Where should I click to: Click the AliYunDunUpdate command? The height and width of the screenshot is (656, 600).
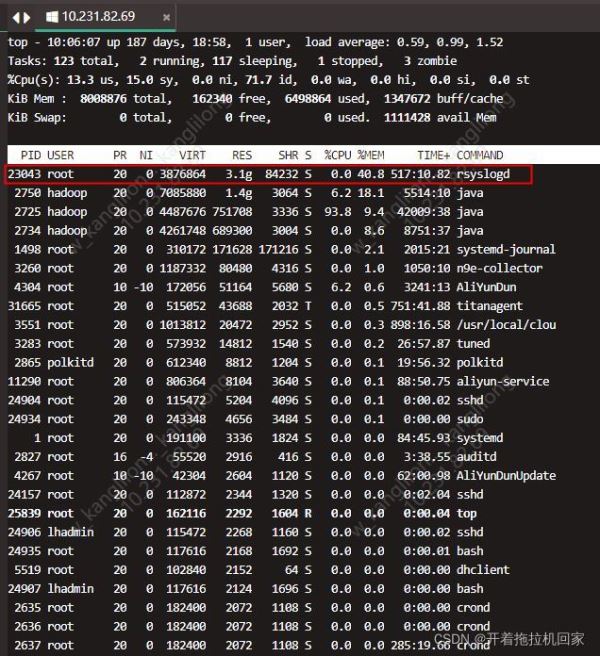click(x=506, y=475)
